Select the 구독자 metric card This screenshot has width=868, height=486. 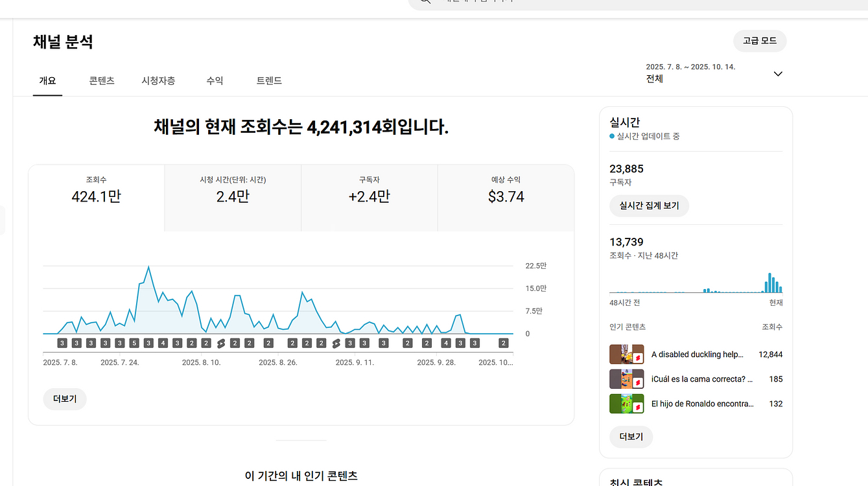point(369,198)
